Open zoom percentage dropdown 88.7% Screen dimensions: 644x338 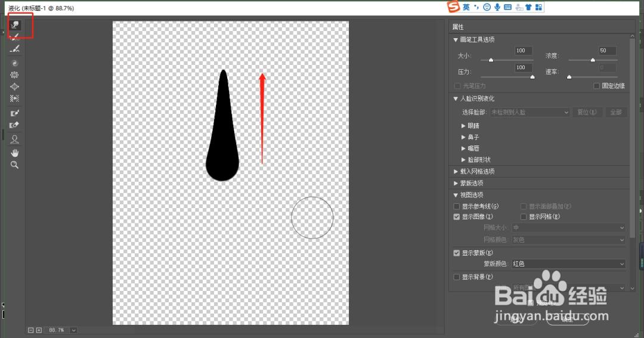coord(73,330)
